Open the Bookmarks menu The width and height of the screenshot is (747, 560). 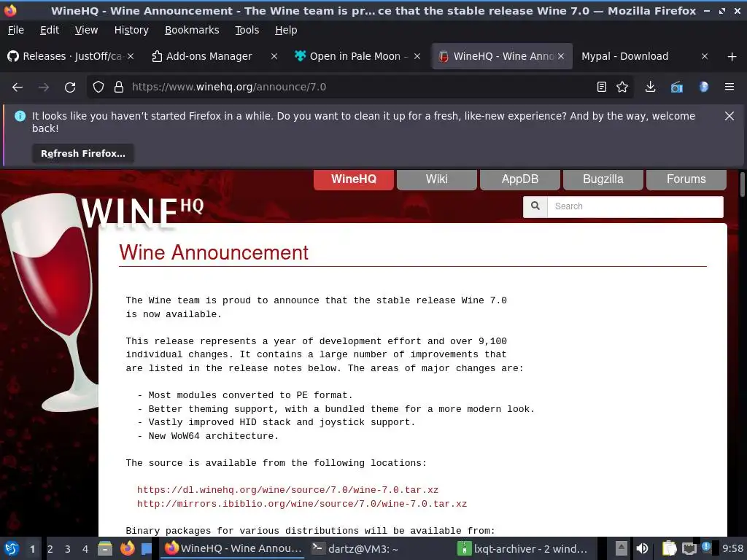click(x=192, y=30)
